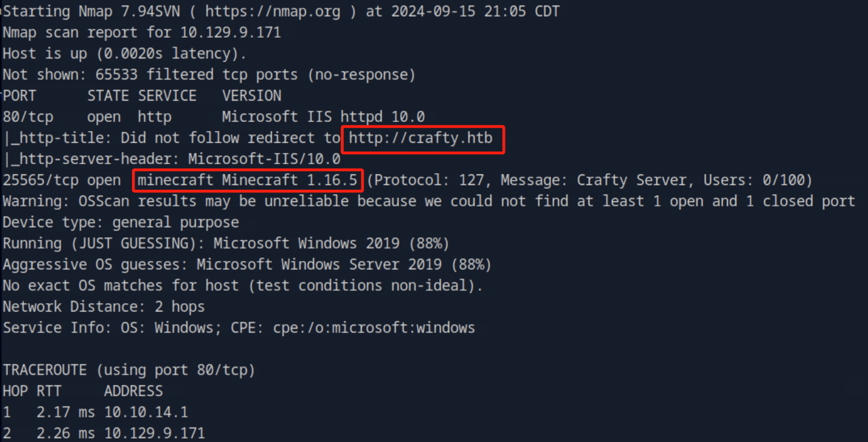Click the highlighted Minecraft 1.16.5 version text

[x=248, y=181]
